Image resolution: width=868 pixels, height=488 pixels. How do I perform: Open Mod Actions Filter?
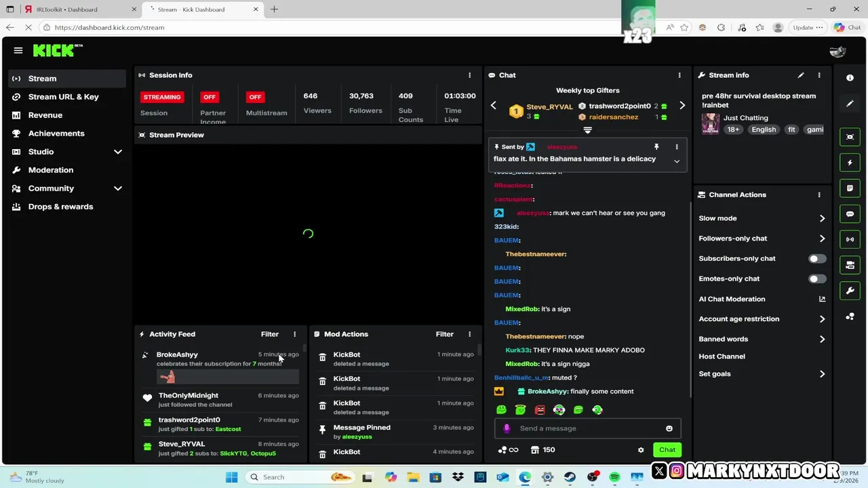click(445, 334)
